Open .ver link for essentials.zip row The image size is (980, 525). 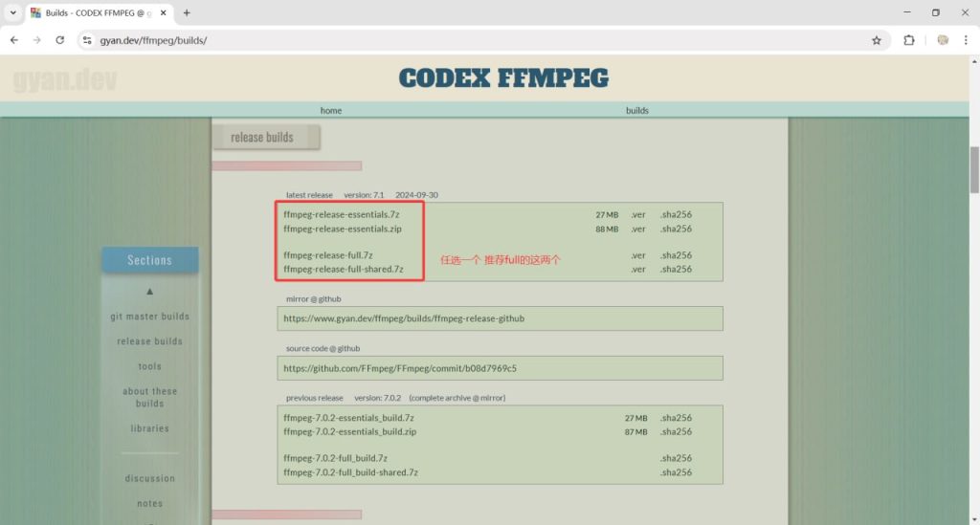click(x=638, y=229)
